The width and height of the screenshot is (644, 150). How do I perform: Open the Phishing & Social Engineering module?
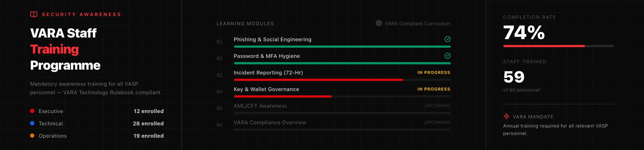pyautogui.click(x=272, y=39)
